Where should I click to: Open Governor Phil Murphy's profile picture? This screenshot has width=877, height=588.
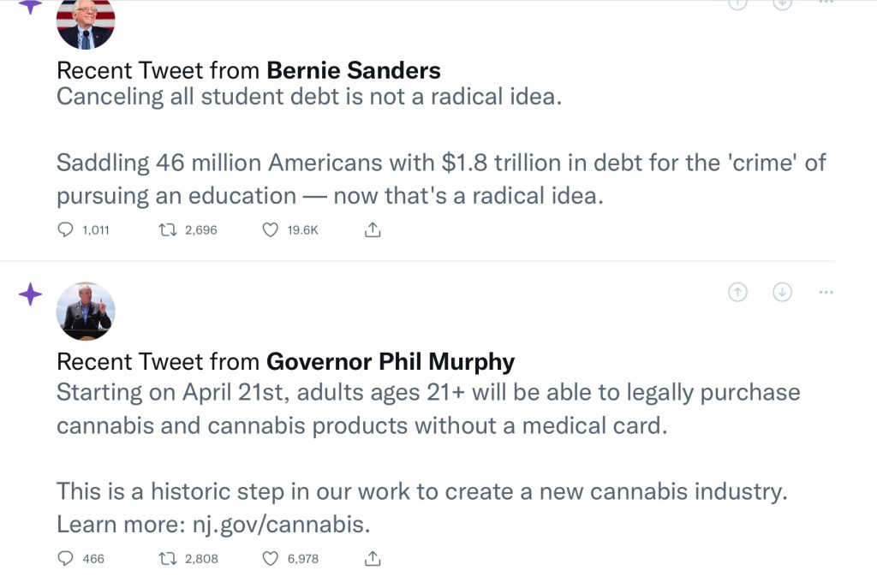[85, 312]
